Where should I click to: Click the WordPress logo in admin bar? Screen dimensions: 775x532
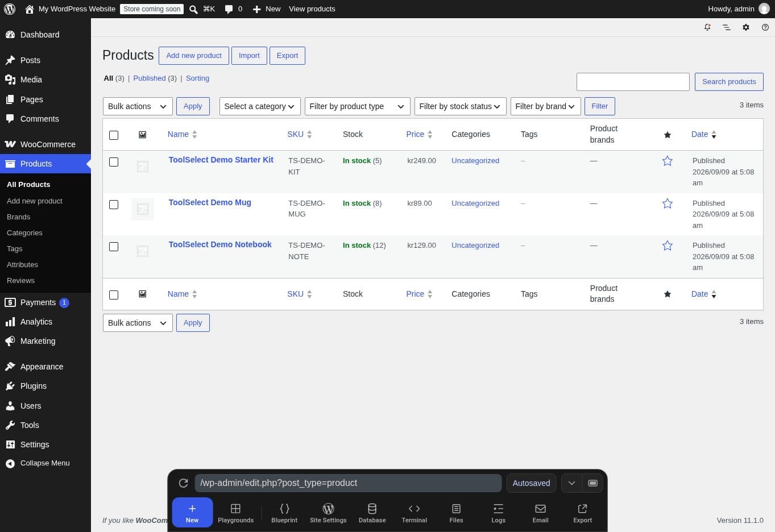[x=10, y=9]
